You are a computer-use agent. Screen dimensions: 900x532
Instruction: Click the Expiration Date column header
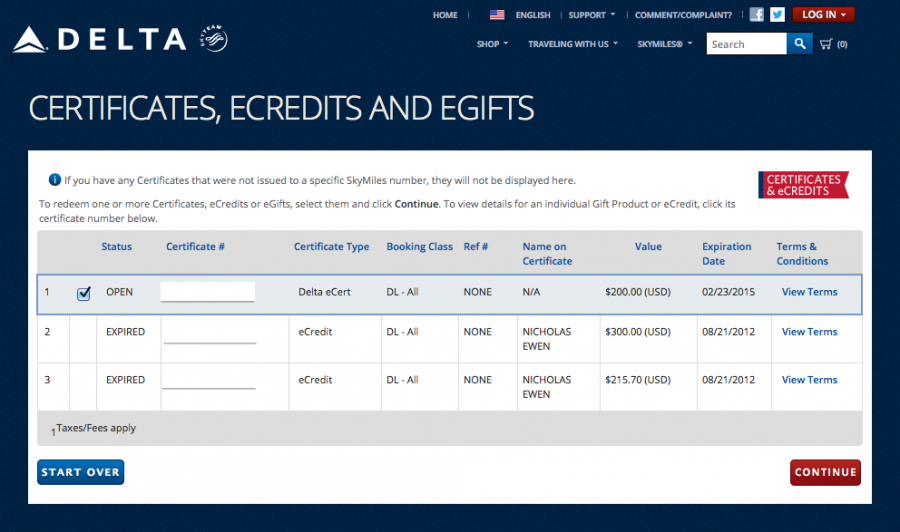726,253
